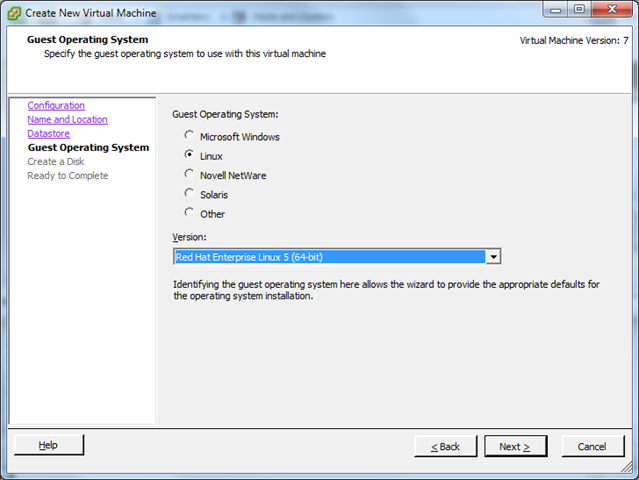This screenshot has width=639, height=480.
Task: Select the Solaris radio button
Action: [x=189, y=194]
